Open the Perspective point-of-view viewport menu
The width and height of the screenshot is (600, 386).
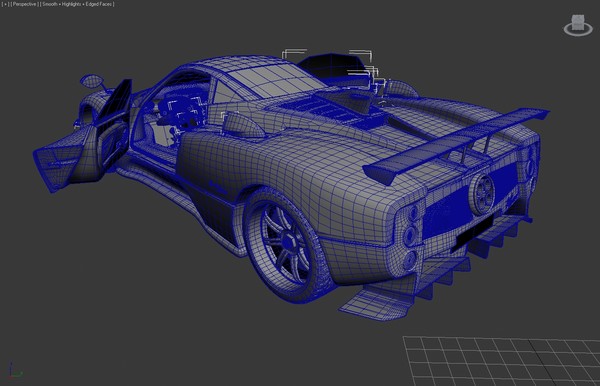24,4
